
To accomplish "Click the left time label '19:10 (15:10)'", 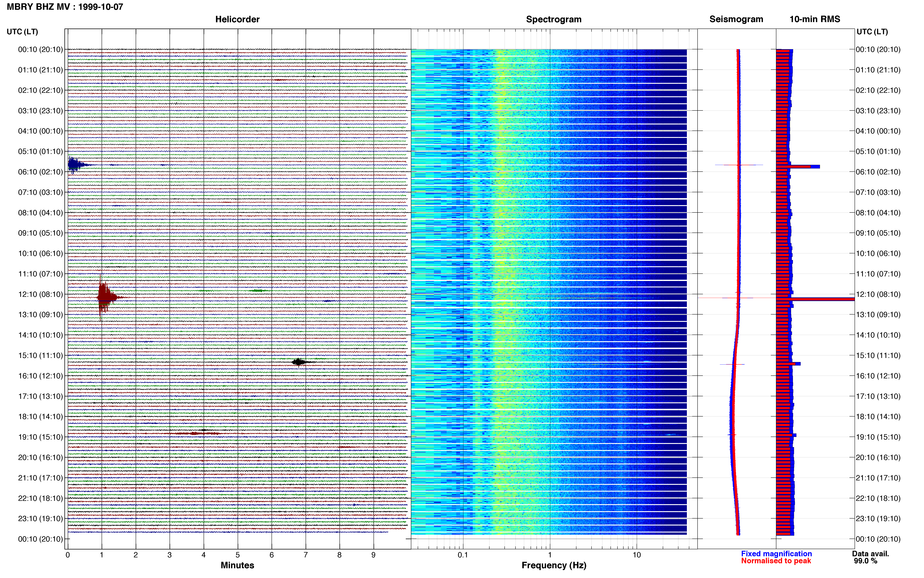I will [x=41, y=437].
